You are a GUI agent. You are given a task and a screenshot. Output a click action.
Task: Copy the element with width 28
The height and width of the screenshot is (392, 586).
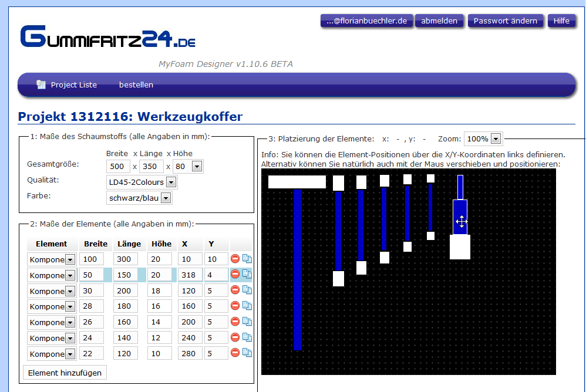tap(247, 306)
